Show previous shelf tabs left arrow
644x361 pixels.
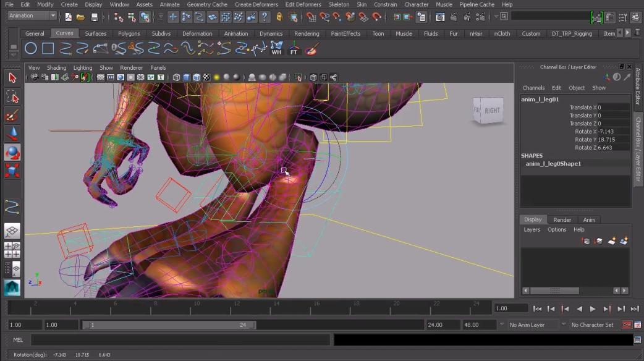620,32
